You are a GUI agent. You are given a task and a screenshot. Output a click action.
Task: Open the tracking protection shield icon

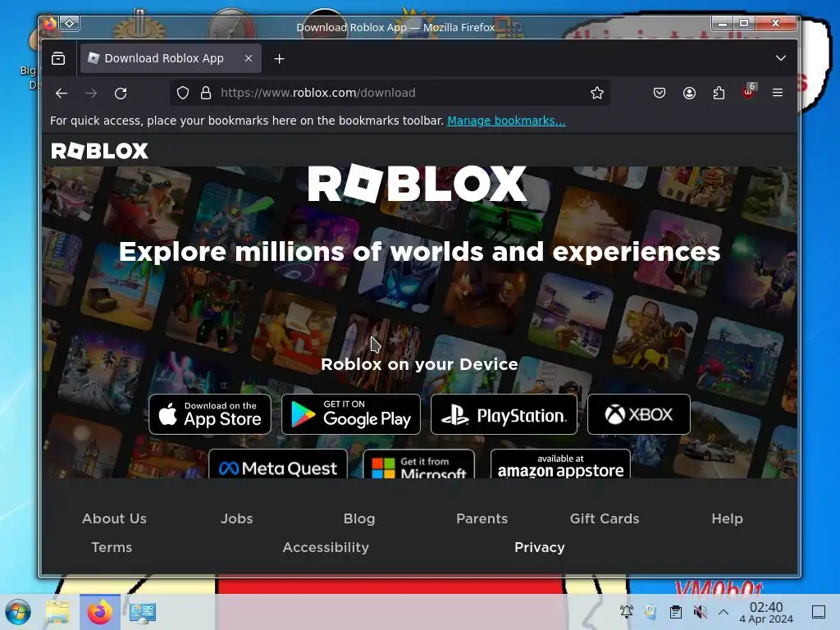pos(183,94)
